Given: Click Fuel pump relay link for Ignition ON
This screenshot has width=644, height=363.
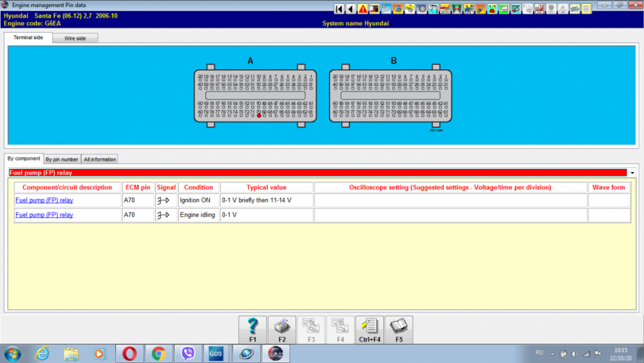Looking at the screenshot, I should pos(44,201).
